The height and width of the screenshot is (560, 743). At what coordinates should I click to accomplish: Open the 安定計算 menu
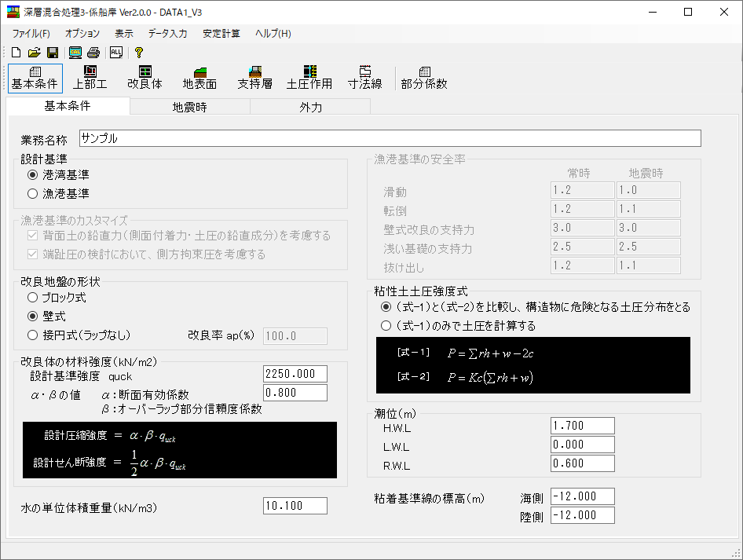(221, 33)
